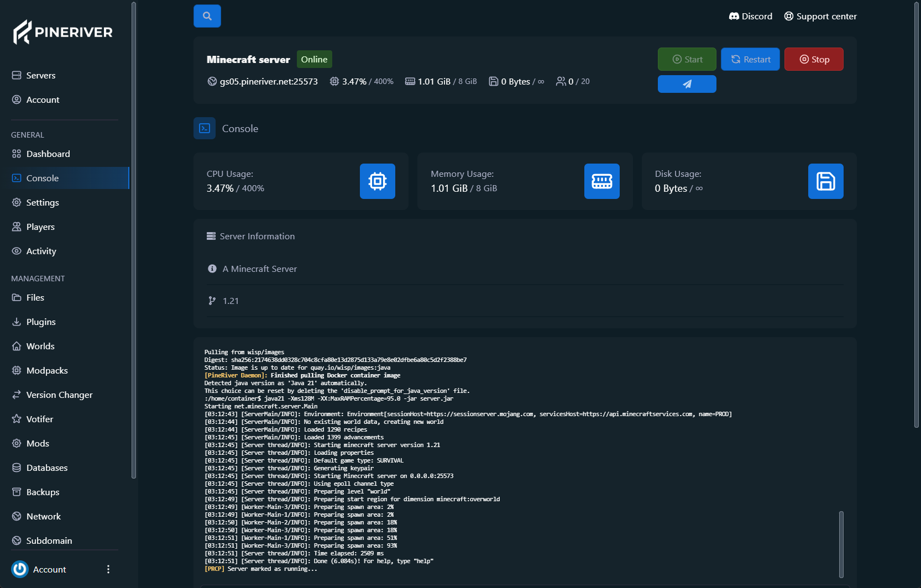Start the Minecraft server

(687, 59)
